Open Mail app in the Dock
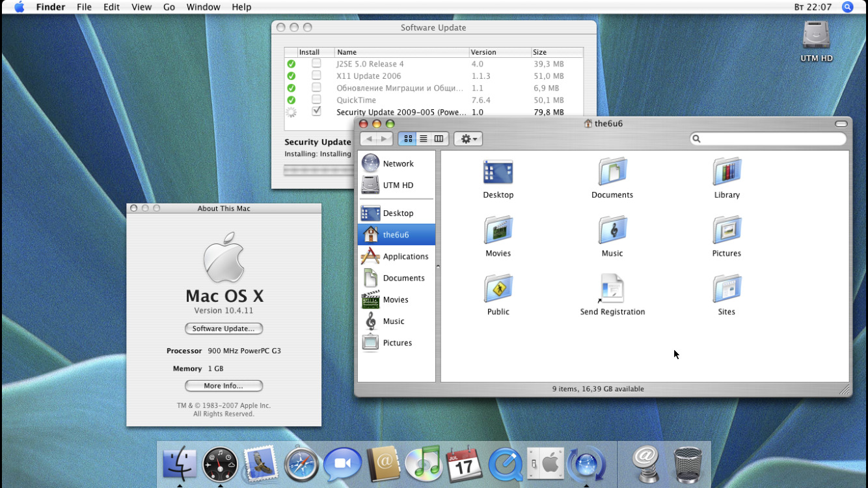 pos(261,465)
